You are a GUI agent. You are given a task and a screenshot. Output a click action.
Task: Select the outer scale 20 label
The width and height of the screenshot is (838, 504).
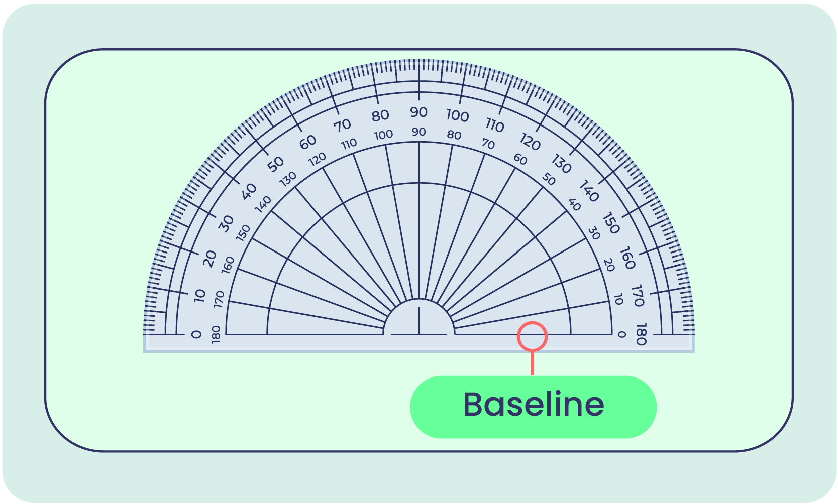click(x=210, y=259)
